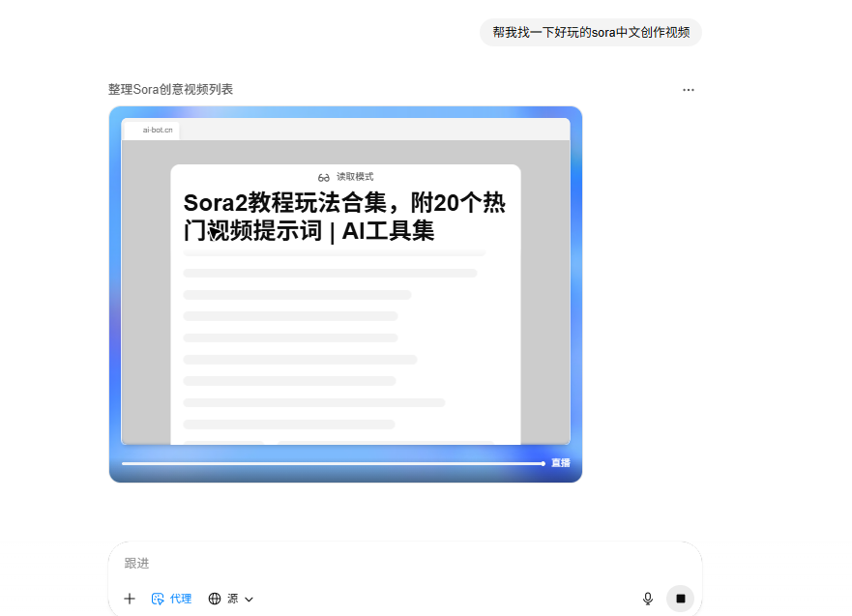The height and width of the screenshot is (616, 852).
Task: Open the chevron next to 源
Action: pyautogui.click(x=250, y=599)
